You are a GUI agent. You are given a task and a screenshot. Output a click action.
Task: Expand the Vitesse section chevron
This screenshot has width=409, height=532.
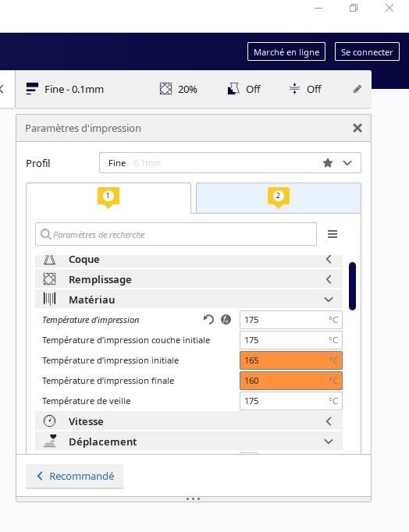tap(329, 421)
